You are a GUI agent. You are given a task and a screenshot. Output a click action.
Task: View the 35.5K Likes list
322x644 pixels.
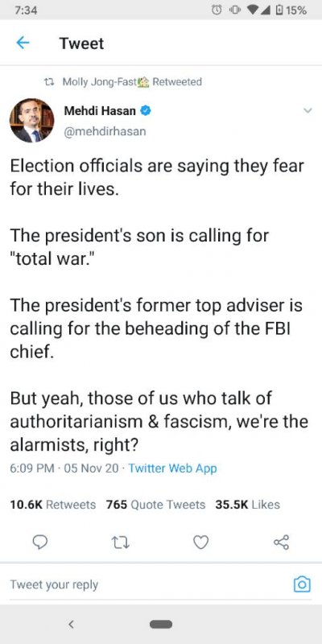pos(248,504)
